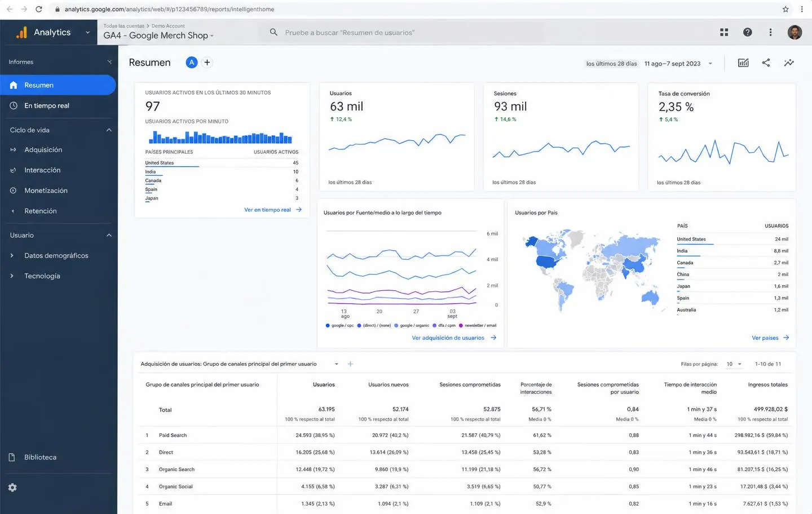Open the edit comparisons chart icon
Screen dimensions: 812x514
[x=743, y=63]
